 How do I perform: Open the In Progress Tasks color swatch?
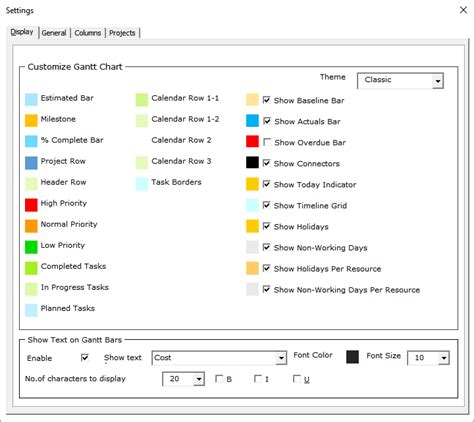(31, 289)
